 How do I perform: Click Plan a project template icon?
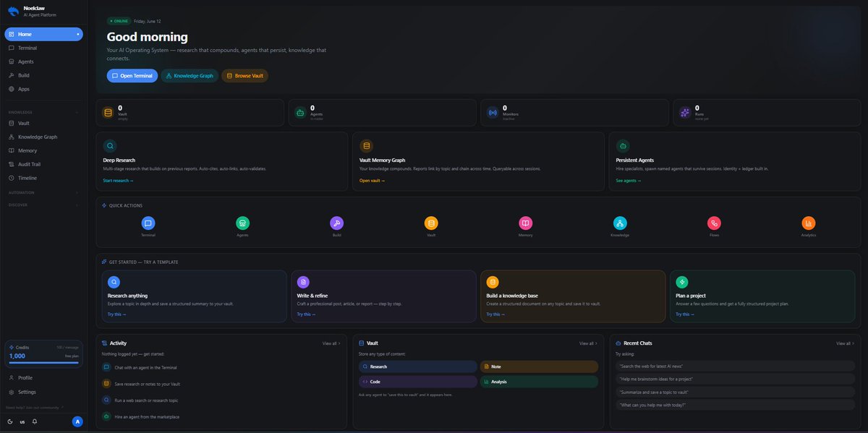(682, 282)
